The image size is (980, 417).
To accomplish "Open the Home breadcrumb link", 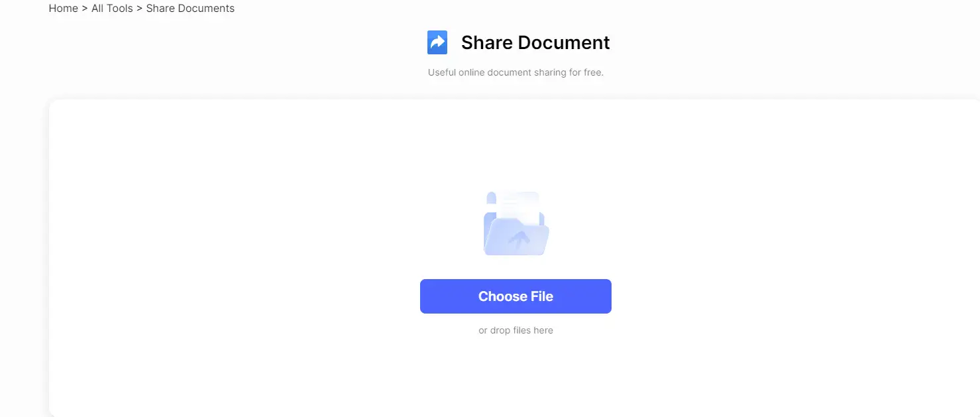I will point(64,9).
